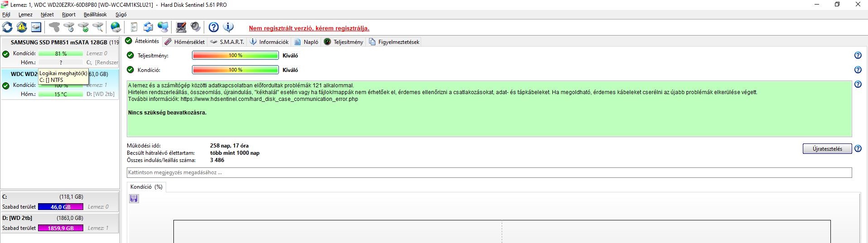The width and height of the screenshot is (868, 243).
Task: Click the Kondíció 100 % gradient bar
Action: point(235,70)
